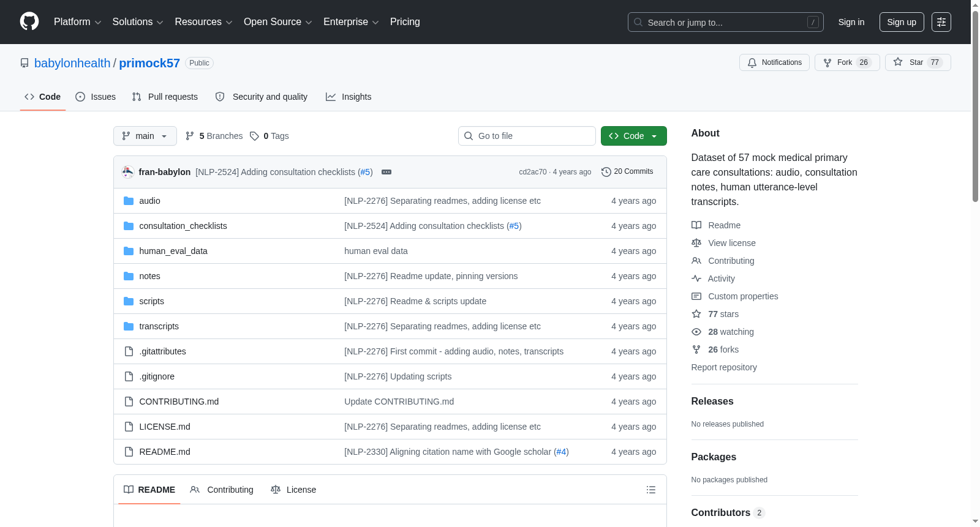This screenshot has height=527, width=980.
Task: Open the README outline list icon
Action: (651, 490)
